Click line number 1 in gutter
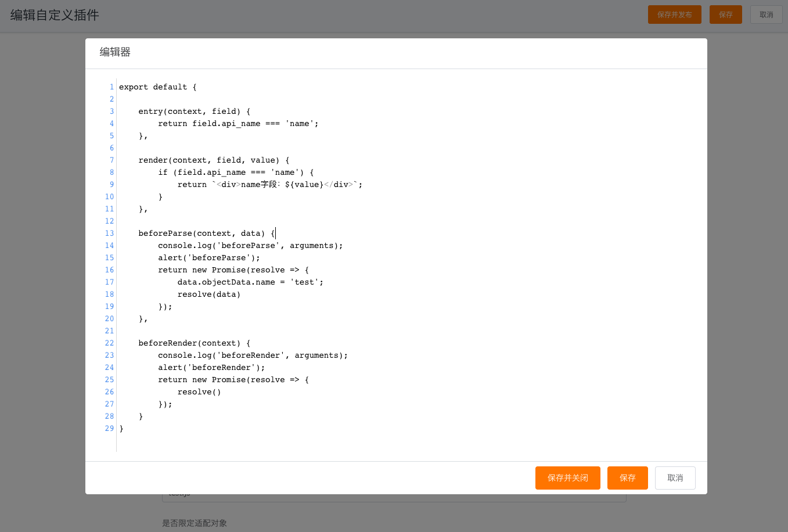This screenshot has width=788, height=532. (111, 87)
